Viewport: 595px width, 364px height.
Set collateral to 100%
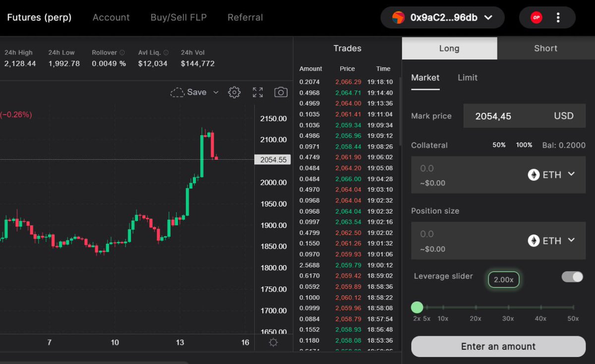click(x=524, y=145)
